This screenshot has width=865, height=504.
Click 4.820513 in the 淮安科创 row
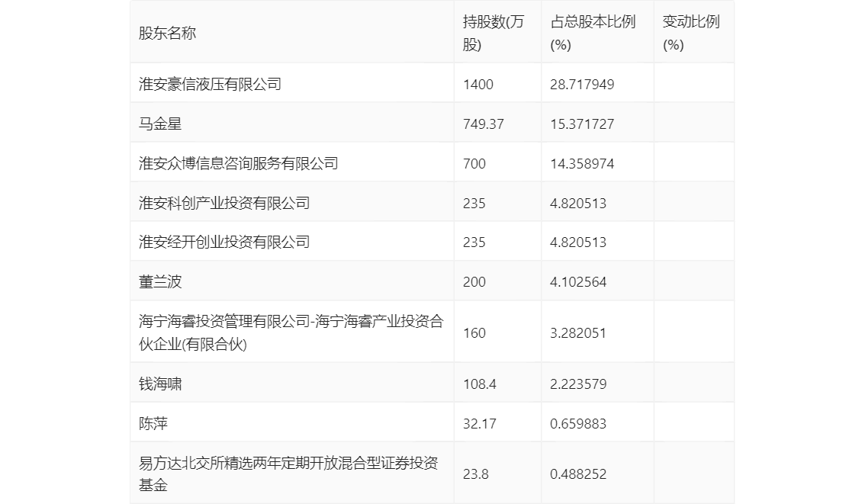pyautogui.click(x=578, y=204)
